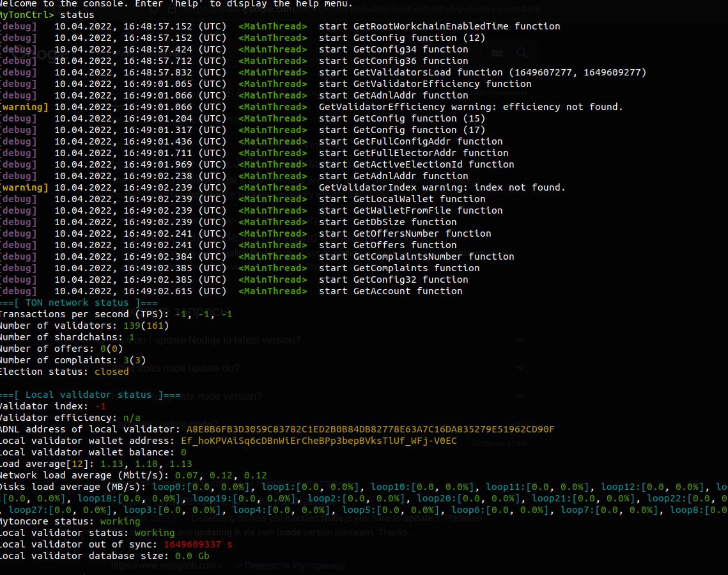Click 'start GetLocalWallet function' log text

point(402,200)
